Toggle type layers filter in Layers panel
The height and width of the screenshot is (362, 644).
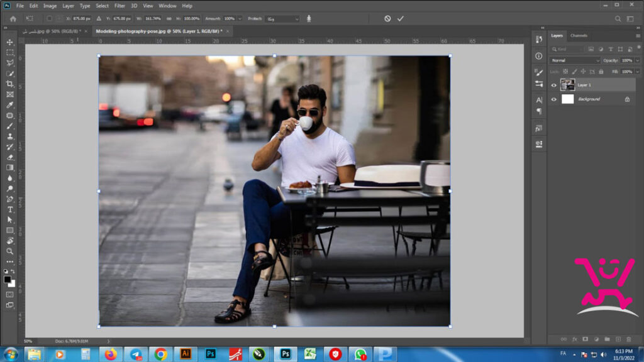611,49
